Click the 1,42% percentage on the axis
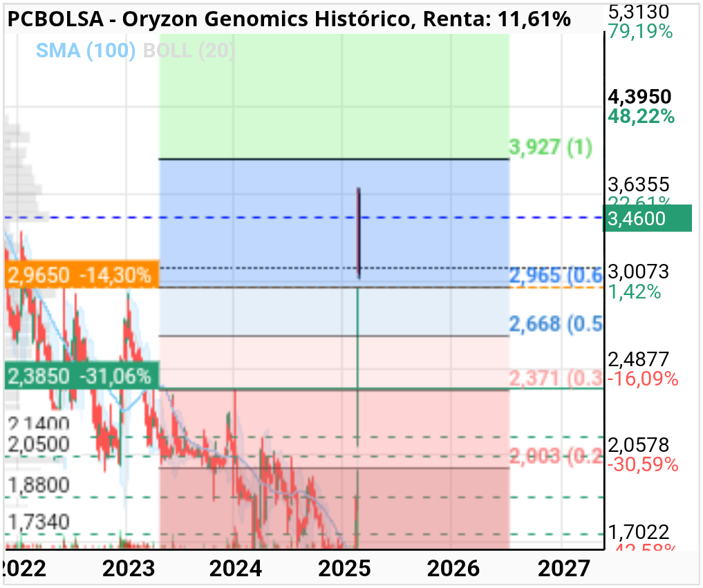The height and width of the screenshot is (588, 703). click(635, 292)
